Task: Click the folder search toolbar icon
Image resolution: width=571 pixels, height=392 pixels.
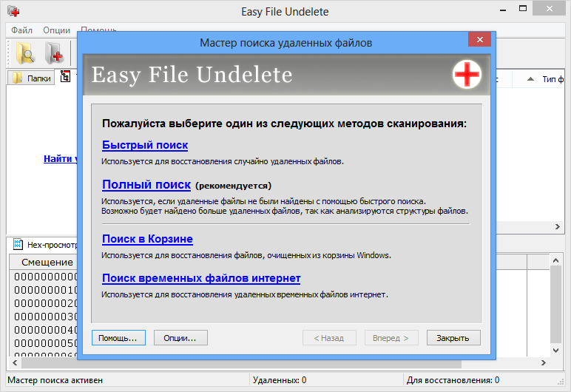Action: (x=24, y=53)
